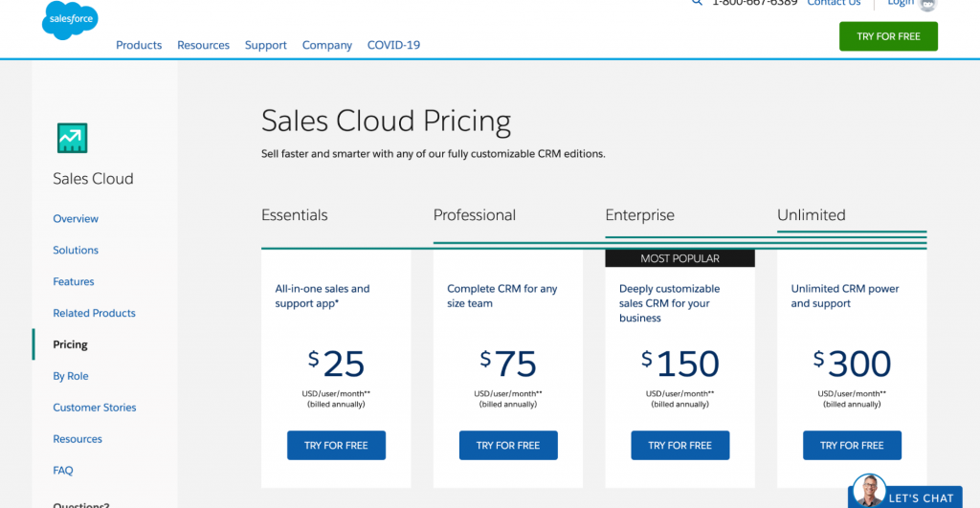Click the chat agent photo
Image resolution: width=980 pixels, height=508 pixels.
[869, 490]
